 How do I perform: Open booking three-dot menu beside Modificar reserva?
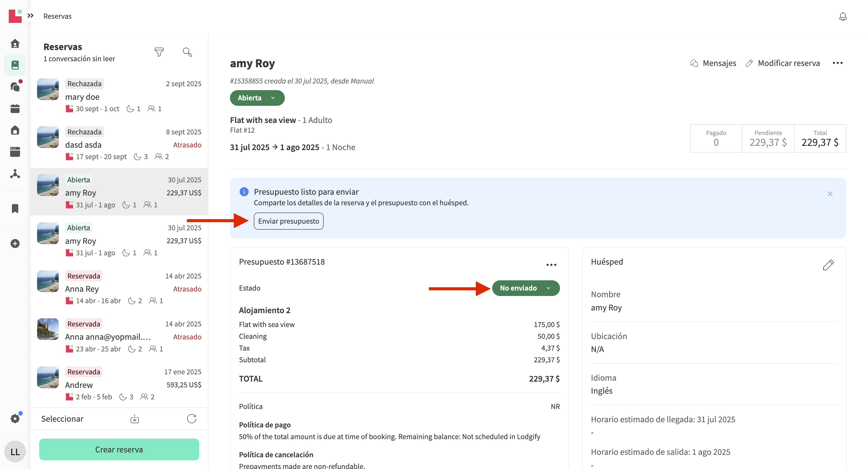pos(837,63)
